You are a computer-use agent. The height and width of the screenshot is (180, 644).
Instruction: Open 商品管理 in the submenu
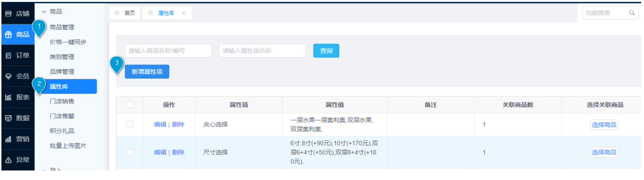(62, 27)
